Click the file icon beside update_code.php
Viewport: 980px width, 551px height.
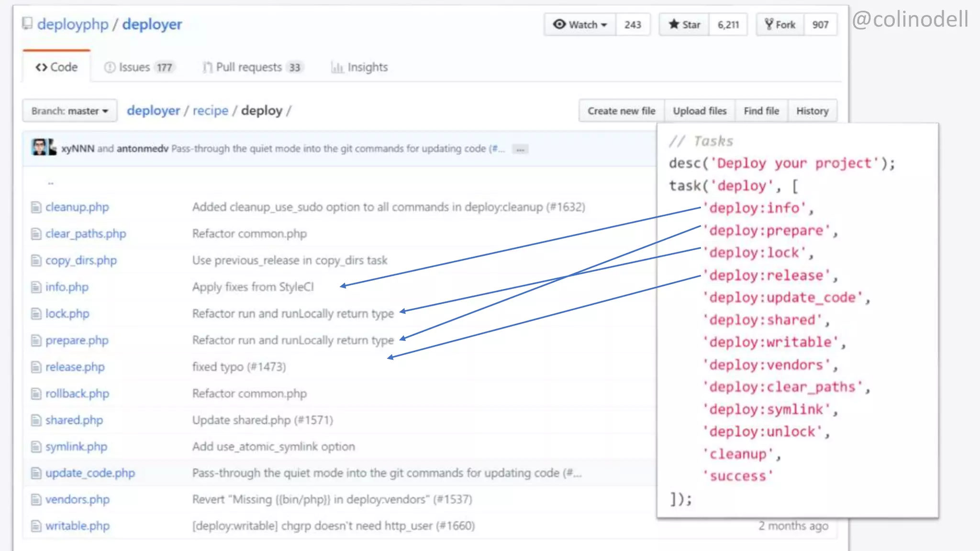coord(36,473)
